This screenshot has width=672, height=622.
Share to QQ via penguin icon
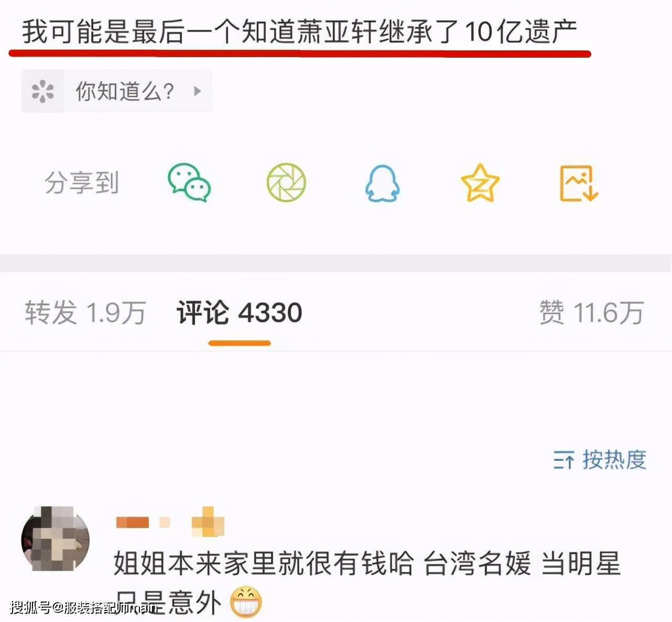click(382, 183)
